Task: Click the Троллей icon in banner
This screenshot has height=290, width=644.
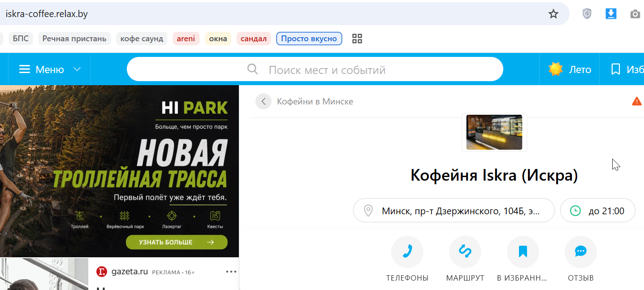Action: (x=80, y=216)
